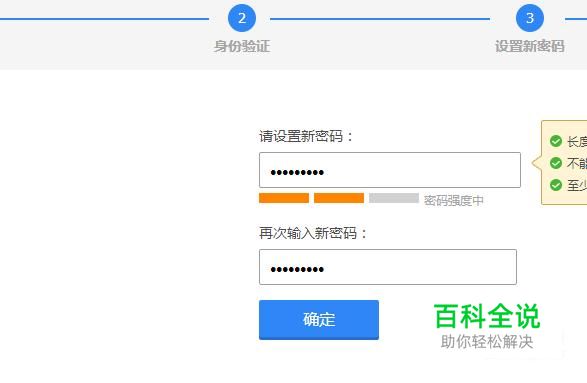Click the 百科全说 green watermark logo

pos(487,316)
